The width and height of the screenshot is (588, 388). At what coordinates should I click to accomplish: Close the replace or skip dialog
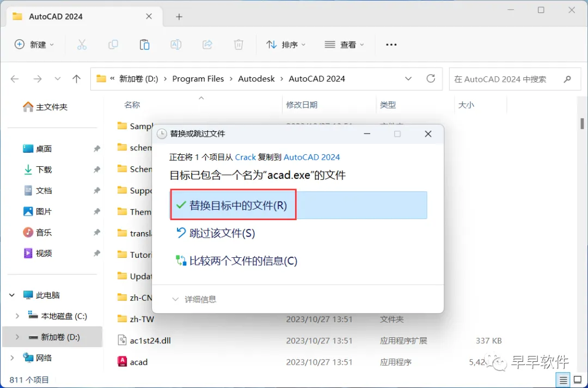pos(428,134)
